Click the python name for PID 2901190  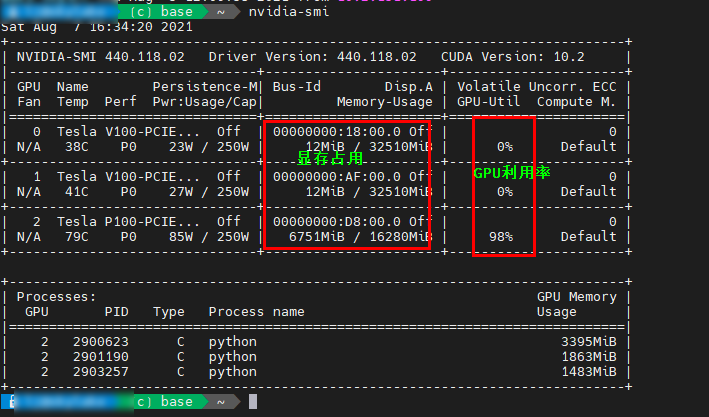[x=232, y=357]
